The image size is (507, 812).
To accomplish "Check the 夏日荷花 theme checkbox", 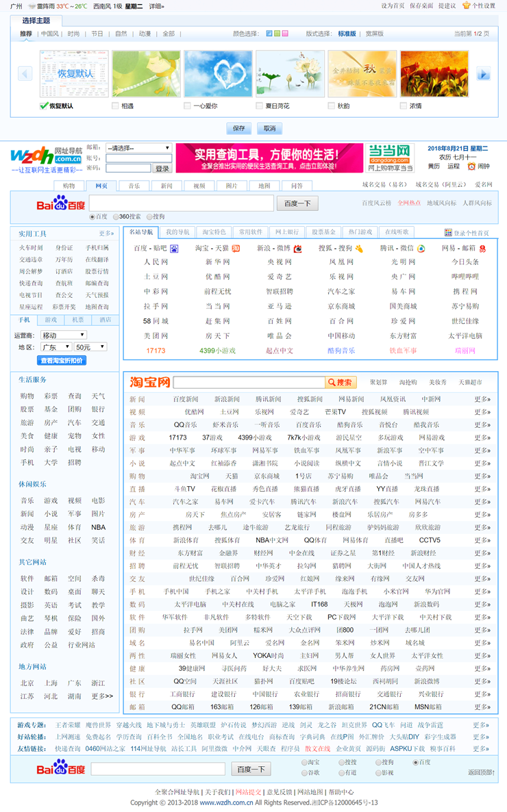I will point(259,105).
